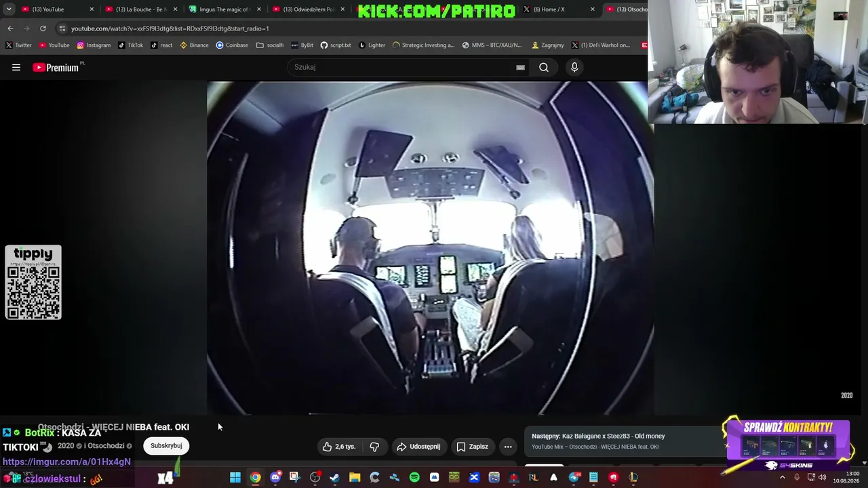Start voice search with microphone icon
868x488 pixels.
tap(574, 67)
